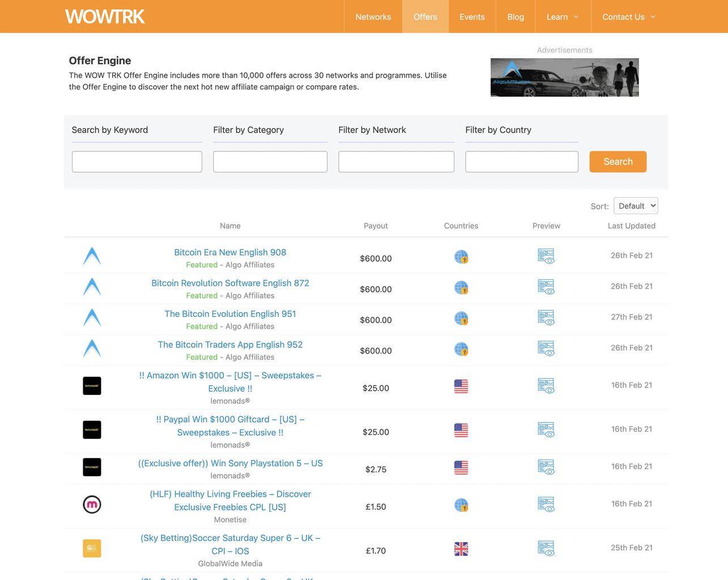Image resolution: width=728 pixels, height=580 pixels.
Task: Expand the Contact Us menu
Action: 629,16
